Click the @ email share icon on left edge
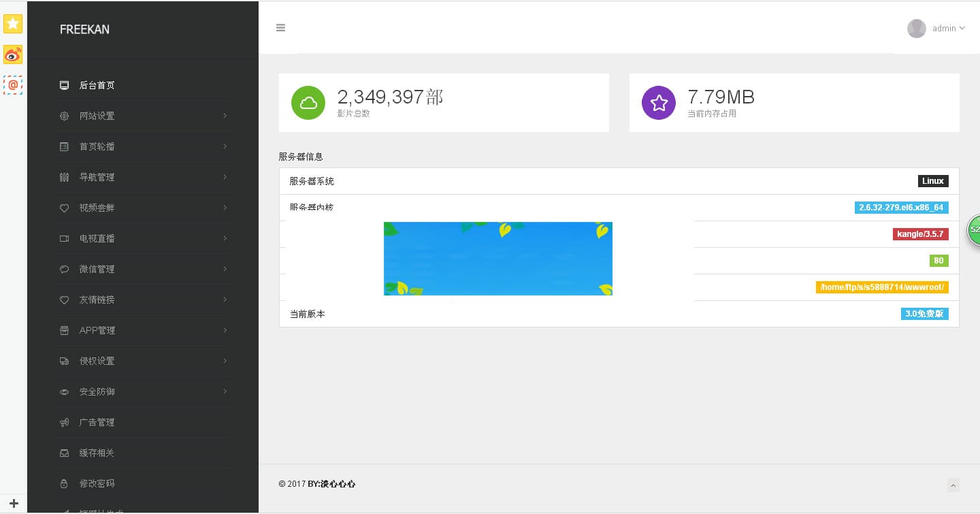980x514 pixels. pyautogui.click(x=13, y=85)
